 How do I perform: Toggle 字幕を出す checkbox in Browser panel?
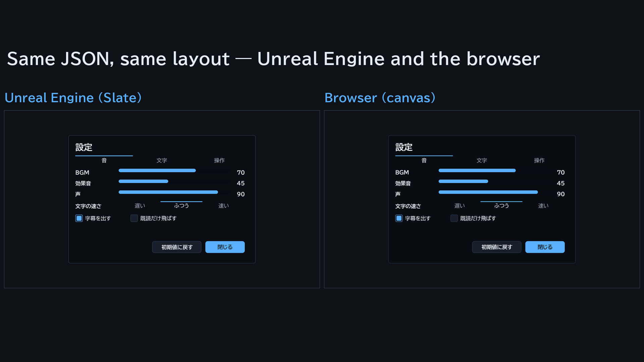point(399,218)
